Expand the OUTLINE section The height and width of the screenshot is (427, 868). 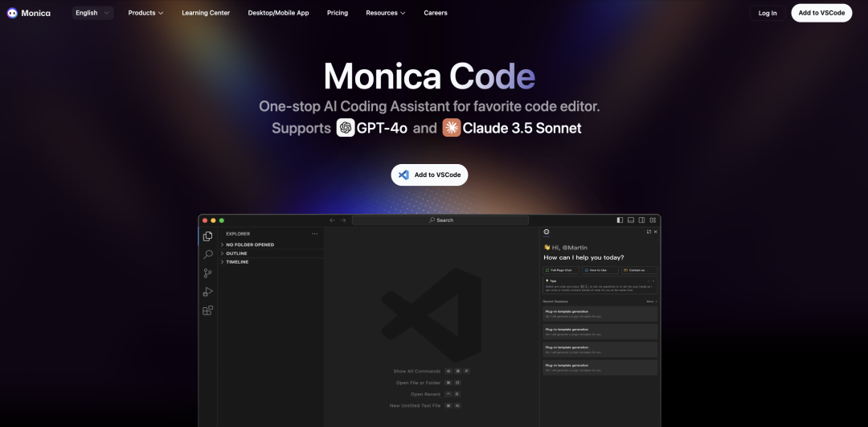(x=272, y=253)
